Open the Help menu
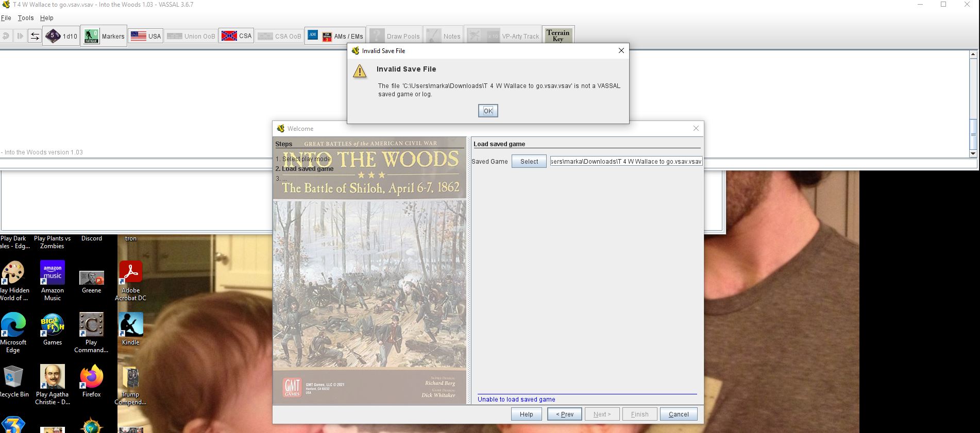Screen dimensions: 980x433 click(x=47, y=18)
